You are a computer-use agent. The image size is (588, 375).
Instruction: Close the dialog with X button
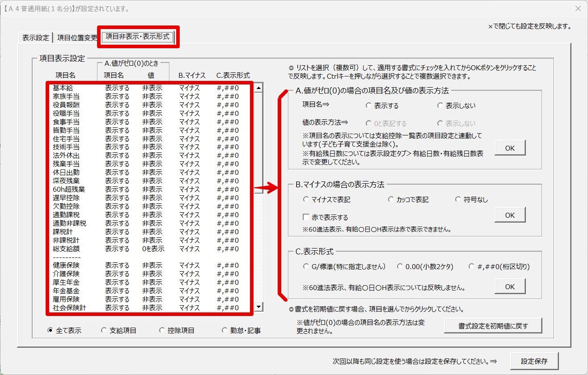pyautogui.click(x=578, y=8)
